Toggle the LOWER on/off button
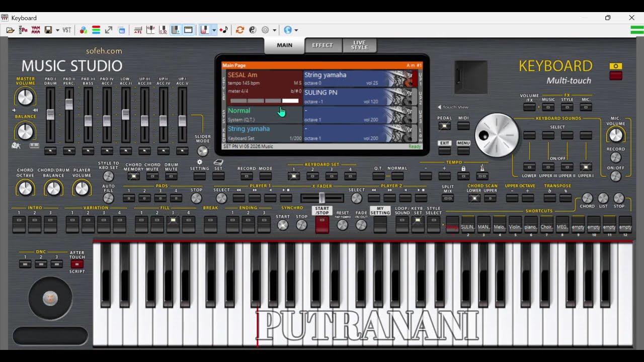 click(x=529, y=167)
